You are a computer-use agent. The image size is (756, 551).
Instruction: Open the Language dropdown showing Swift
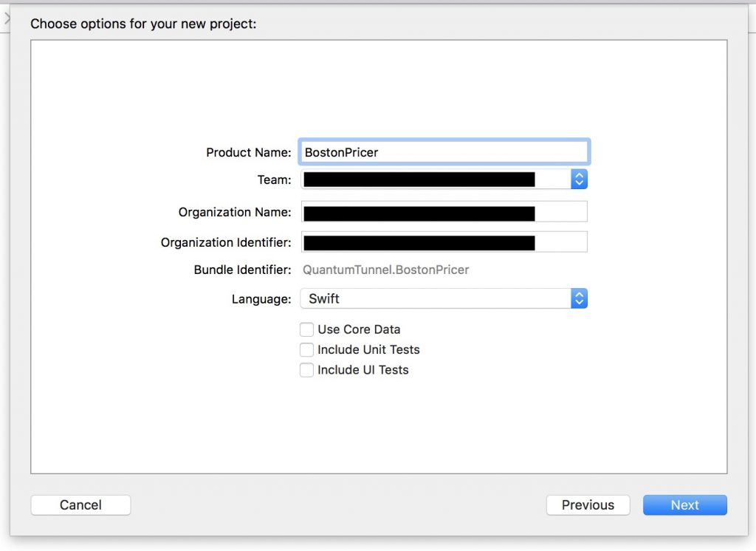436,298
